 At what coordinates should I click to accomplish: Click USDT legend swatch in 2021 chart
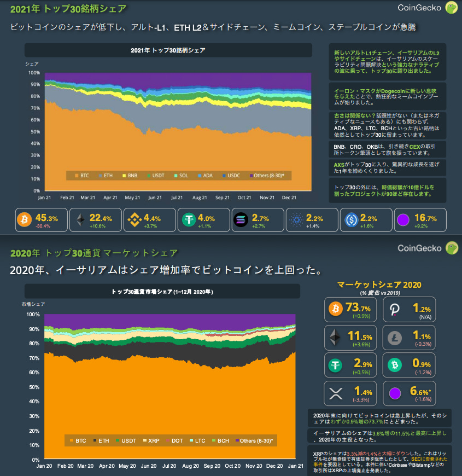(149, 176)
